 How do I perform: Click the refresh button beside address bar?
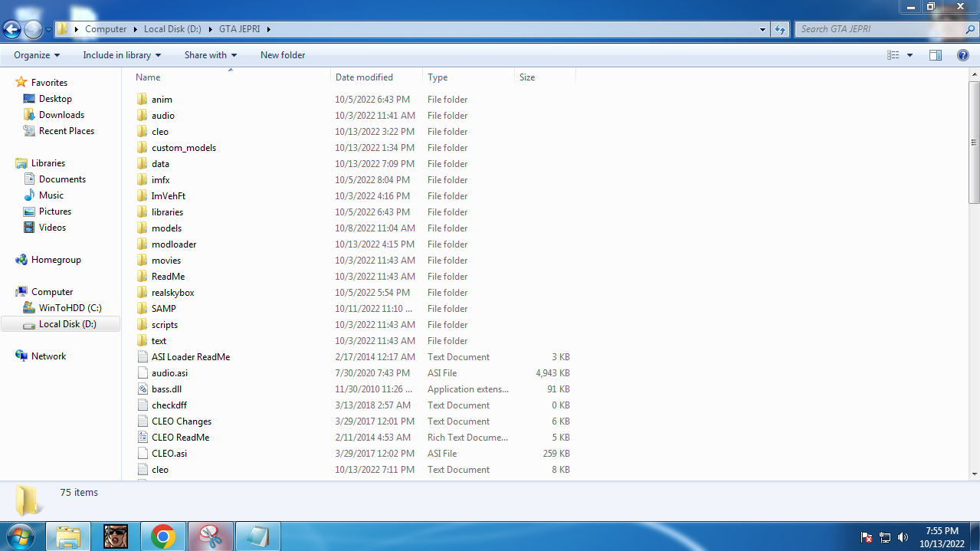point(780,29)
